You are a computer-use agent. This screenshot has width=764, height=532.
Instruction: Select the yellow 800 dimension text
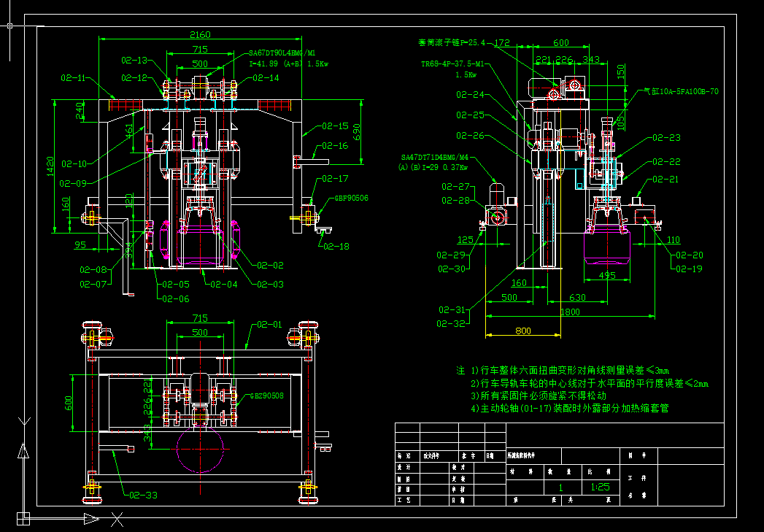click(522, 331)
